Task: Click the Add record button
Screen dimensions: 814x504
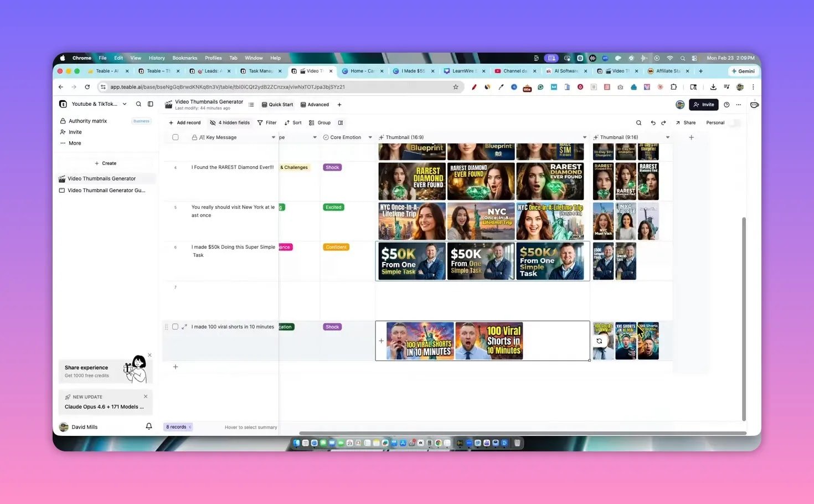Action: pos(185,122)
